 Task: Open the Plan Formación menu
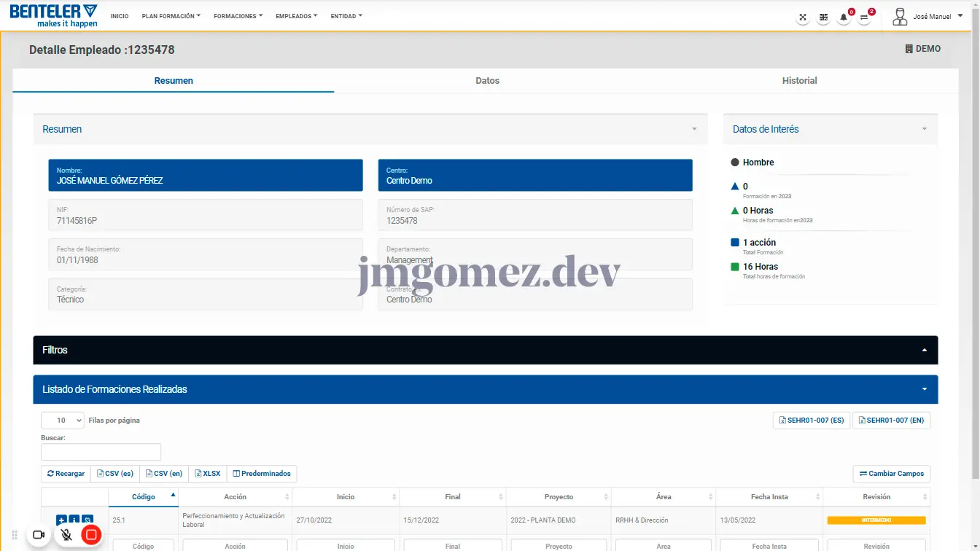tap(171, 16)
